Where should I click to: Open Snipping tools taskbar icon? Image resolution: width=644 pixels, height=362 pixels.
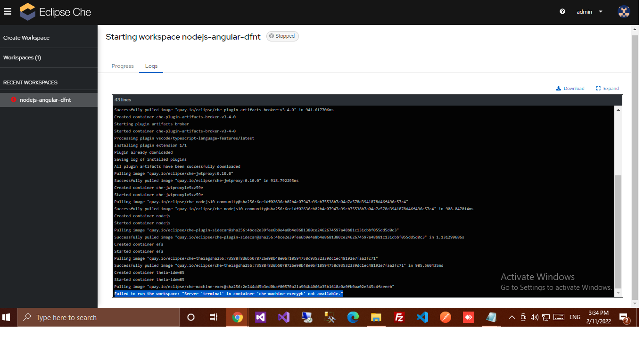coord(330,317)
